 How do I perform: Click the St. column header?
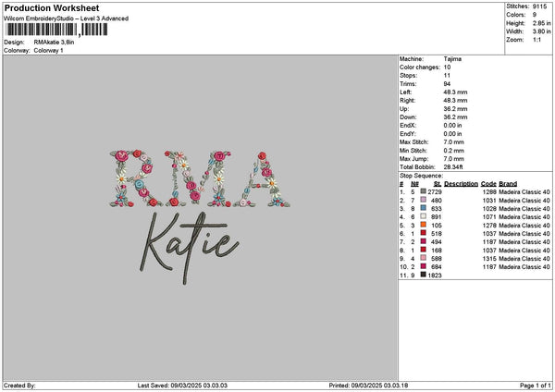pos(438,184)
